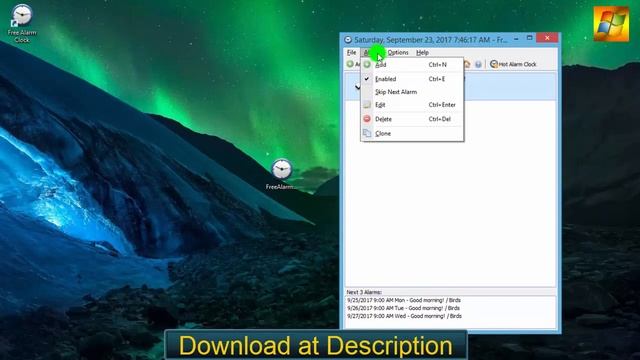Click the Hot Alarm Clock toolbar button
Screen dimensions: 640x360
[513, 64]
